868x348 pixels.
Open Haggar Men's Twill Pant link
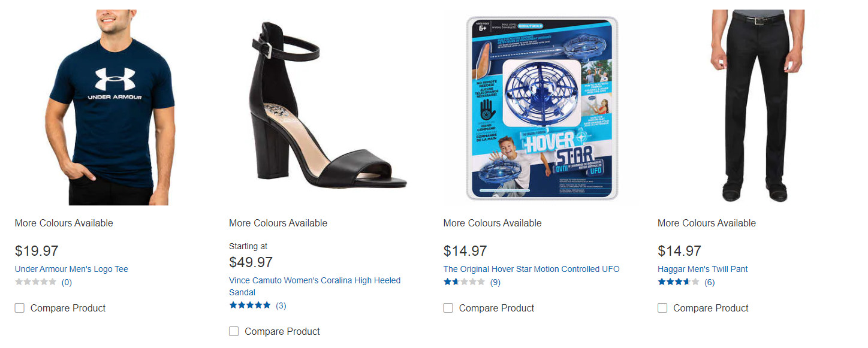click(703, 269)
